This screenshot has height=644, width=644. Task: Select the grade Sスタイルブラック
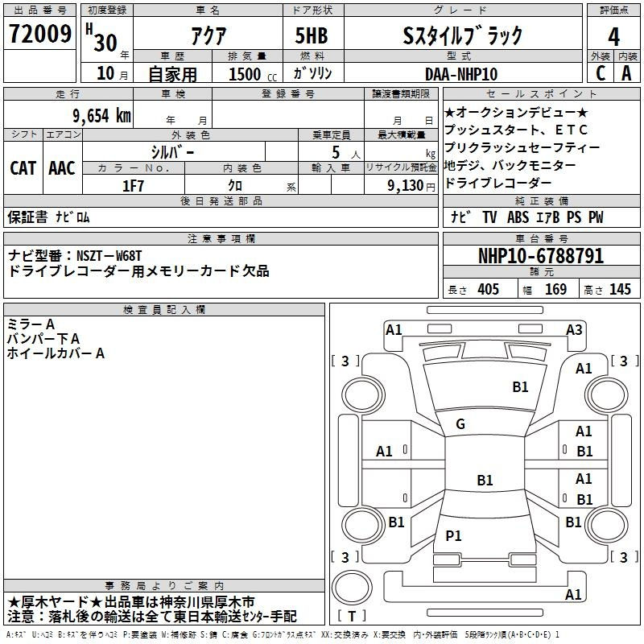point(462,36)
